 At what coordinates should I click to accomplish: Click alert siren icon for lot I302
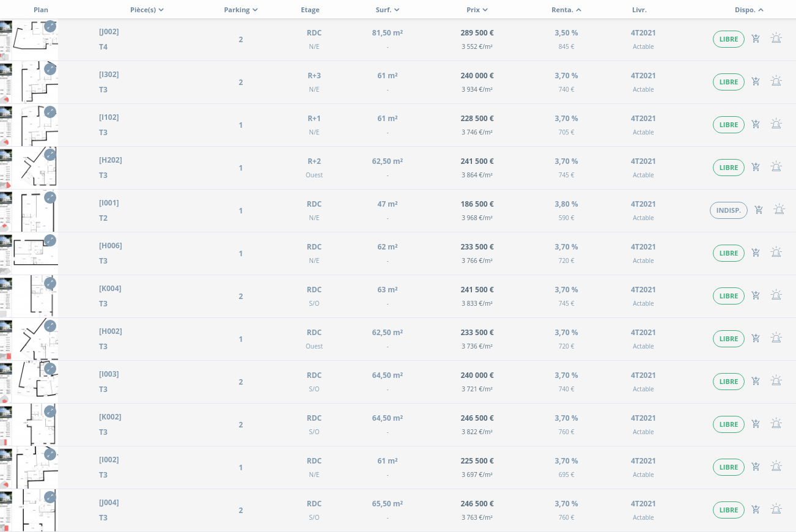coord(776,81)
